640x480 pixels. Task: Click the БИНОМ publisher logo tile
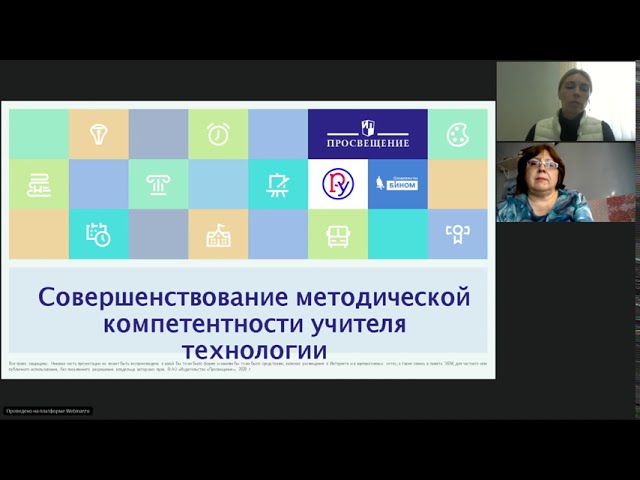(x=398, y=184)
